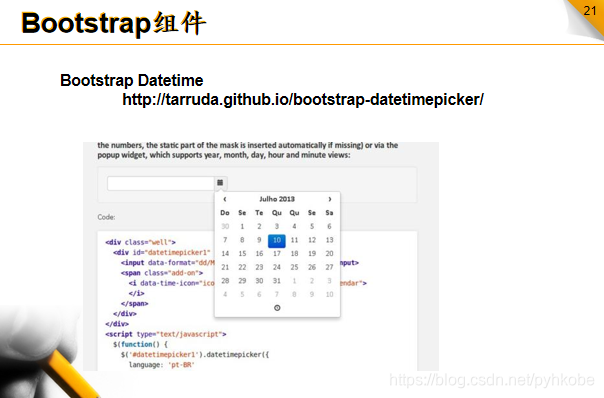Screen dimensions: 604x398
Task: Open the calendar icon beside the date input
Action: coord(220,183)
